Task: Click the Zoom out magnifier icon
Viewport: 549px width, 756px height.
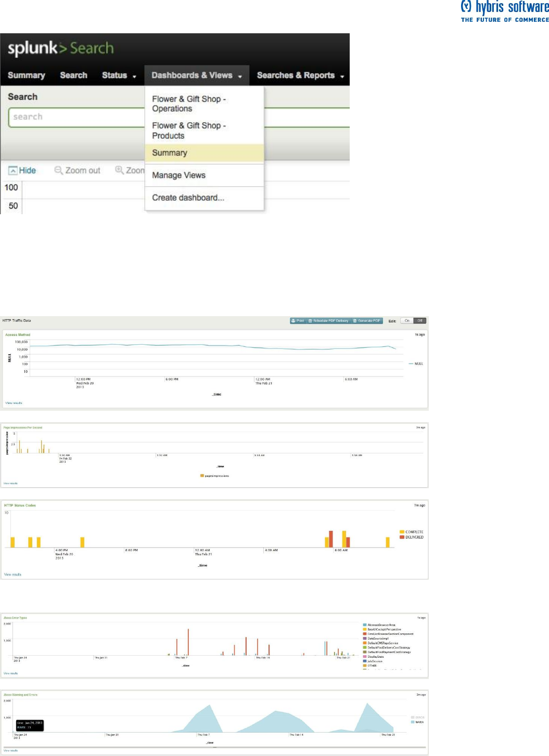Action: pyautogui.click(x=58, y=171)
